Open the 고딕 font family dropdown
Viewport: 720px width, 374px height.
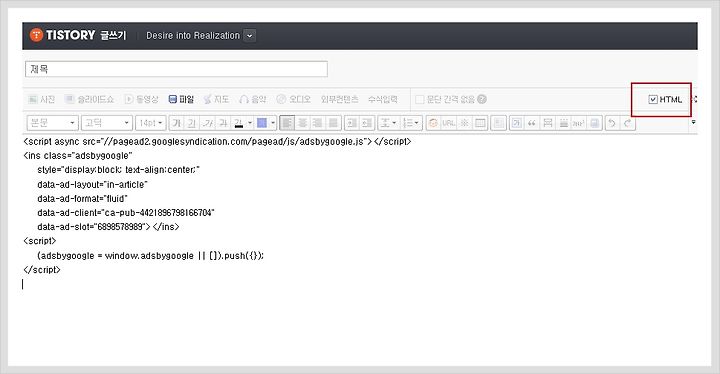tap(107, 123)
